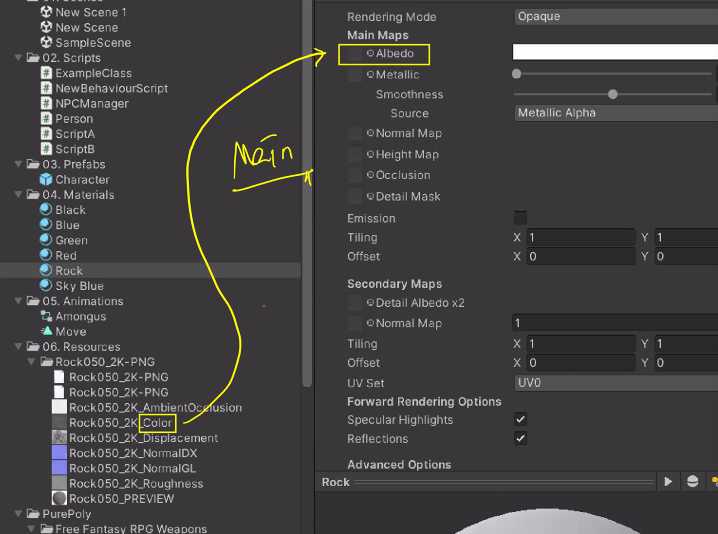Select the NewBehaviourScript file

[111, 88]
